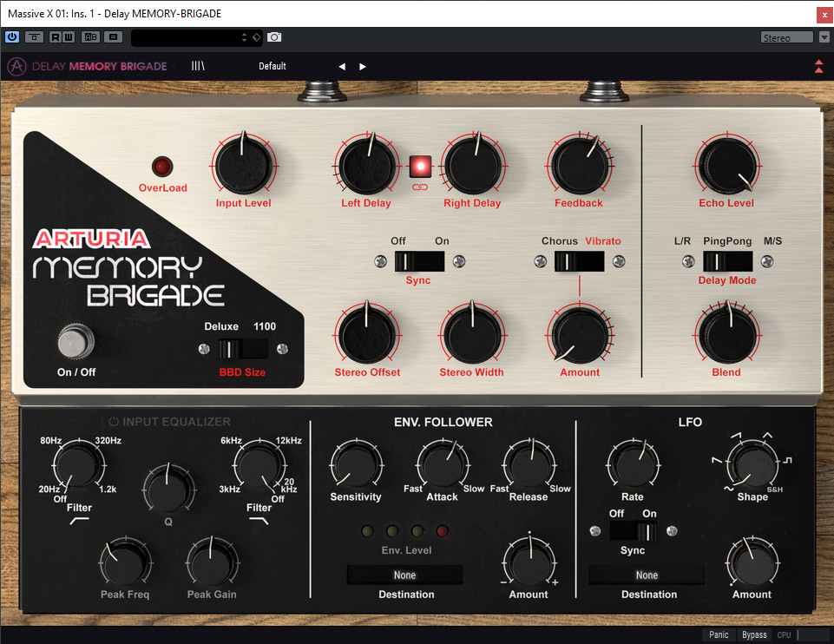Click the Feedback knob

(x=578, y=165)
